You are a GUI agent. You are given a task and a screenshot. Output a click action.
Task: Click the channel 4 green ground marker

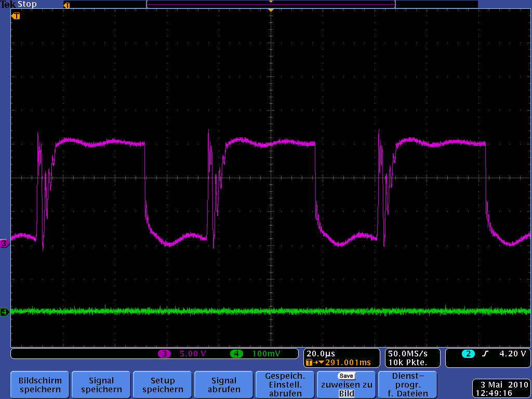tap(4, 312)
